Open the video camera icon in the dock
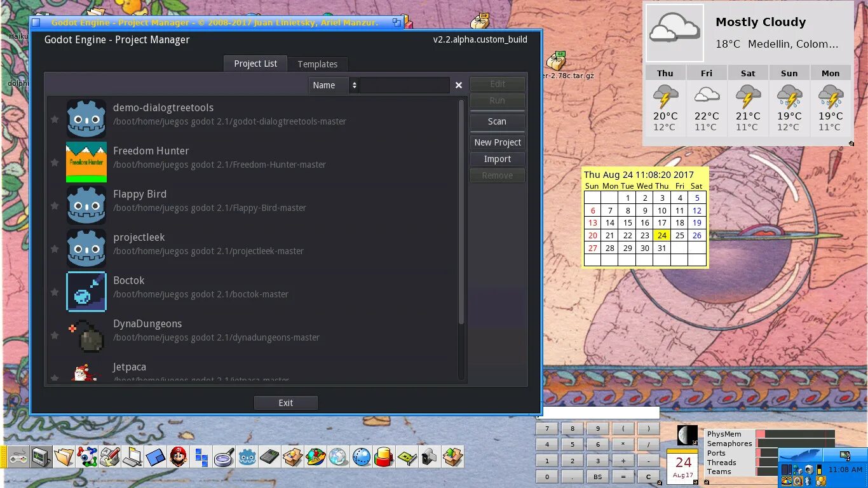Image resolution: width=868 pixels, height=488 pixels. click(430, 457)
